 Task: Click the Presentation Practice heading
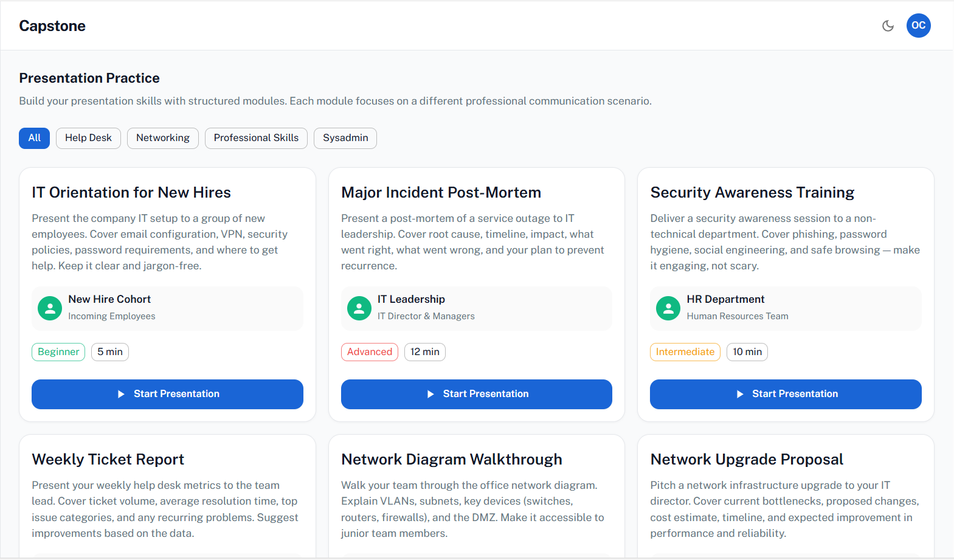[x=89, y=78]
